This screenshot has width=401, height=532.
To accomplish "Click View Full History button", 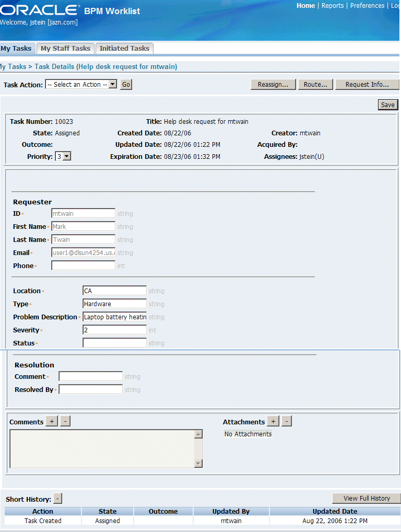I will coord(367,499).
